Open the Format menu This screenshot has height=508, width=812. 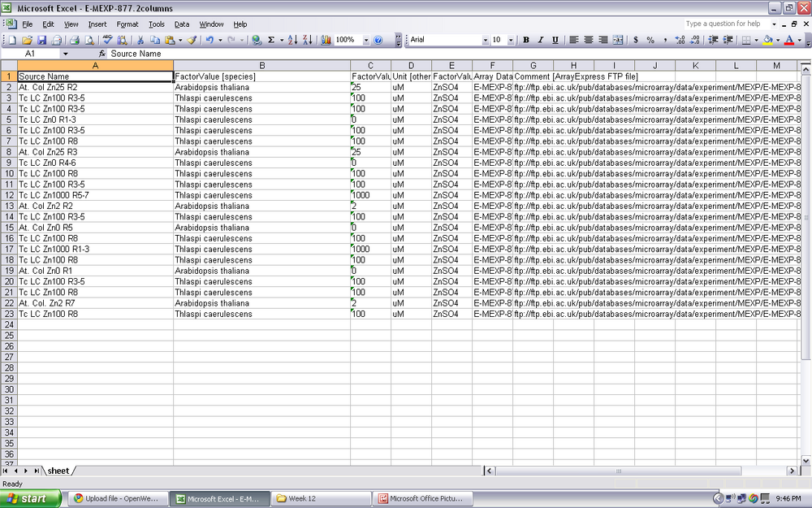tap(127, 24)
